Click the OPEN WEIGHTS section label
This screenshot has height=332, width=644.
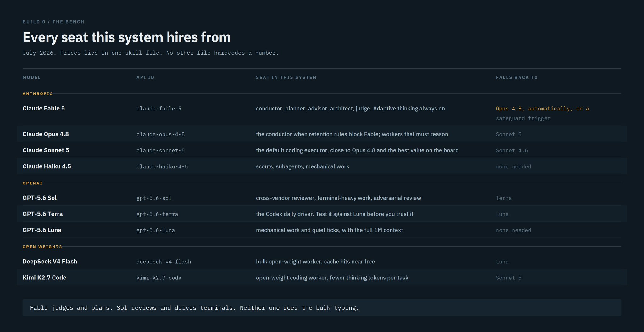pos(42,247)
